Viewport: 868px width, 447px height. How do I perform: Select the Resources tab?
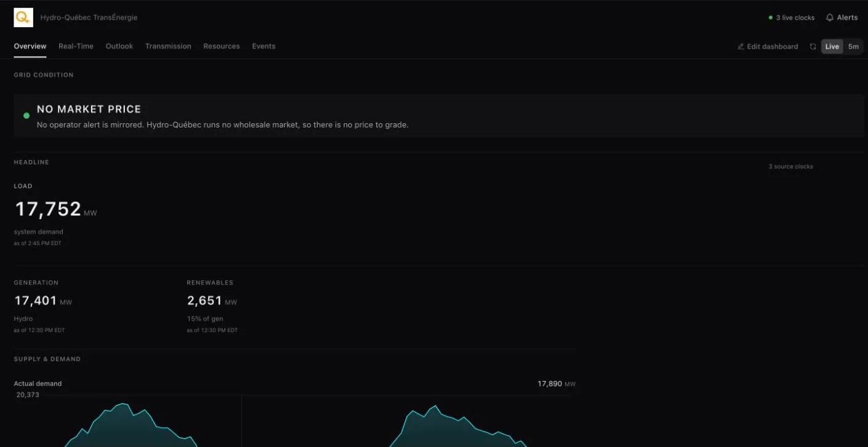pos(222,46)
